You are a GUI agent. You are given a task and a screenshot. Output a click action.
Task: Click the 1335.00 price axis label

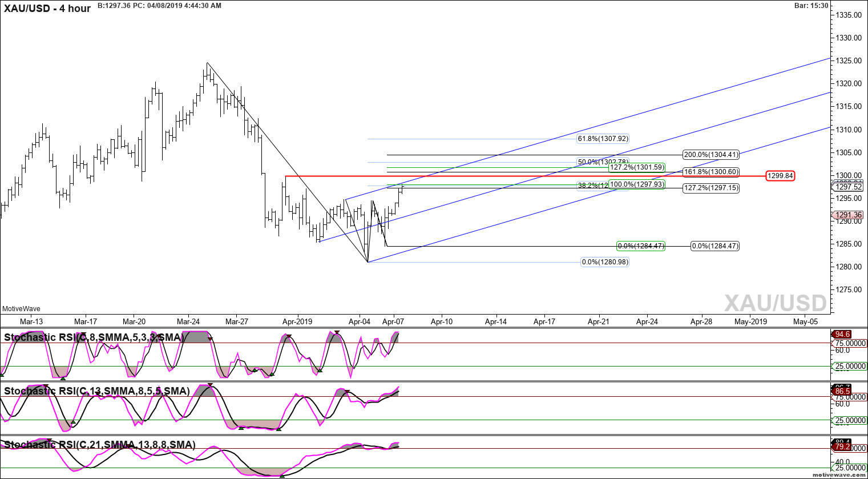(849, 15)
